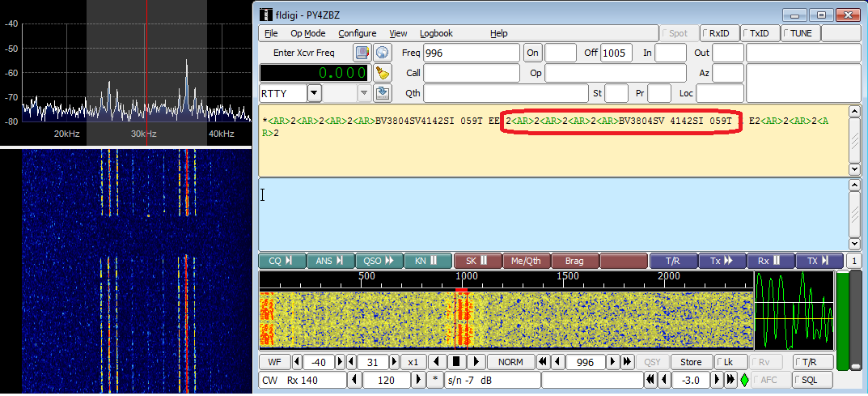The height and width of the screenshot is (396, 868).
Task: Run the KN macro button
Action: click(x=428, y=261)
